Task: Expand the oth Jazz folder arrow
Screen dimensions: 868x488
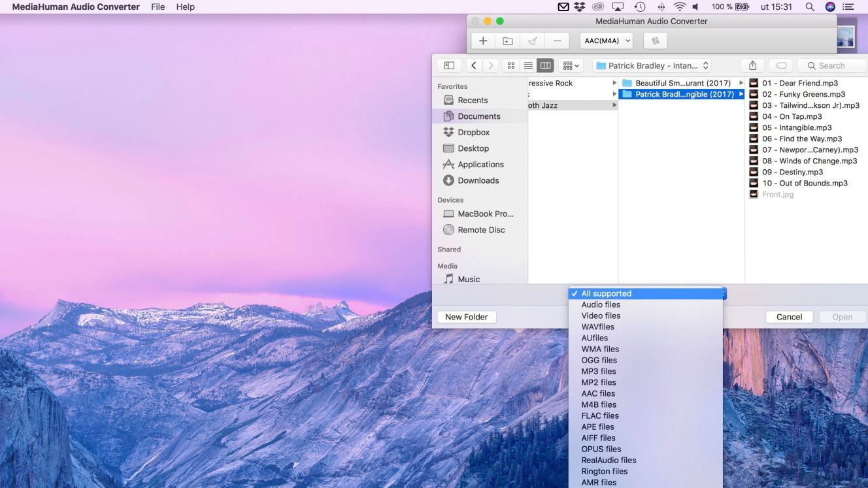Action: tap(614, 105)
